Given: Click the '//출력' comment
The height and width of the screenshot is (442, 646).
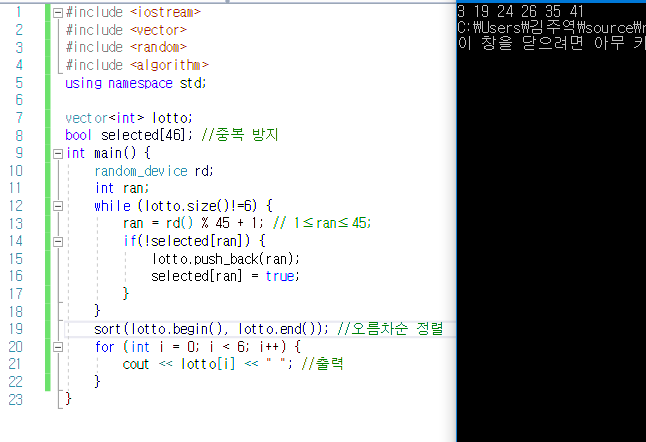Looking at the screenshot, I should (x=322, y=364).
